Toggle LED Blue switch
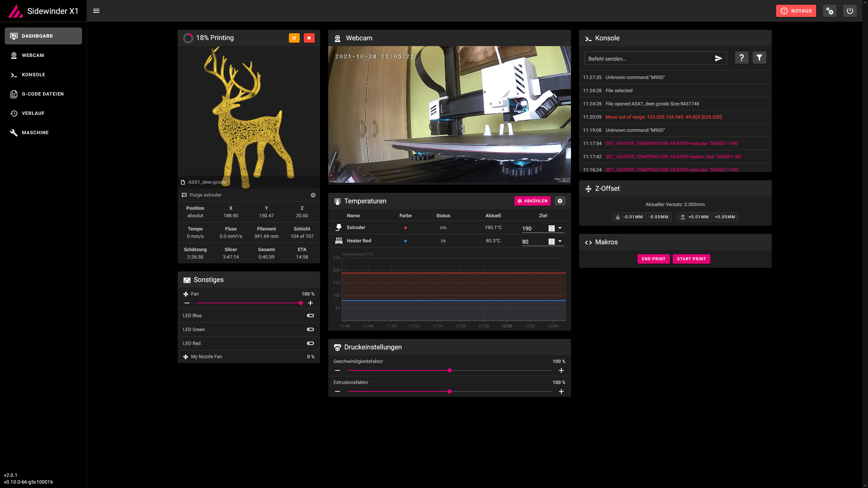Viewport: 868px width, 488px height. (x=310, y=316)
